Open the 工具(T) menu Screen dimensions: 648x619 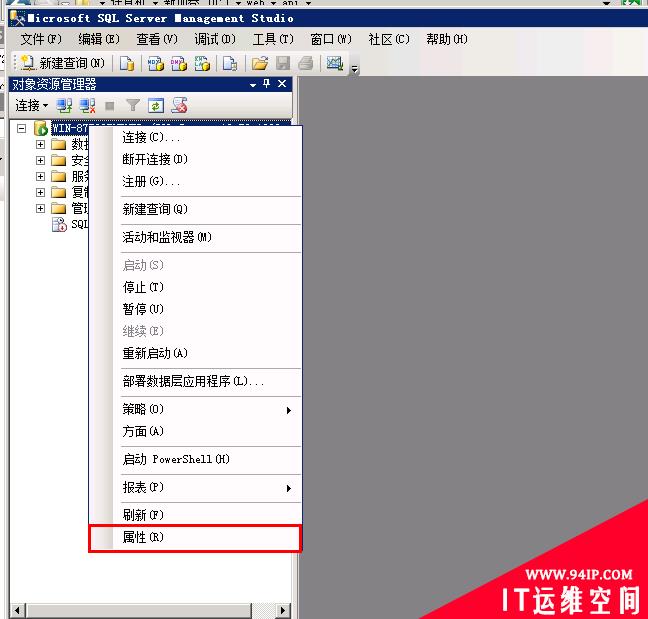coord(273,40)
